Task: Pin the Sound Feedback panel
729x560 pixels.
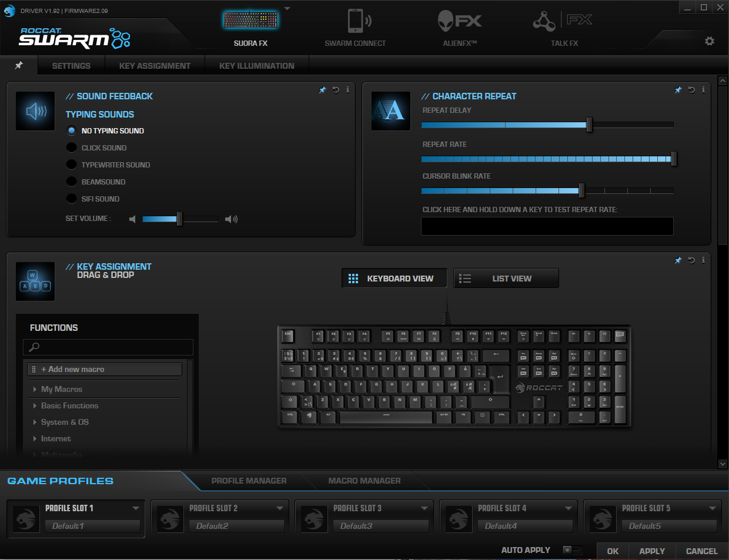Action: point(322,90)
